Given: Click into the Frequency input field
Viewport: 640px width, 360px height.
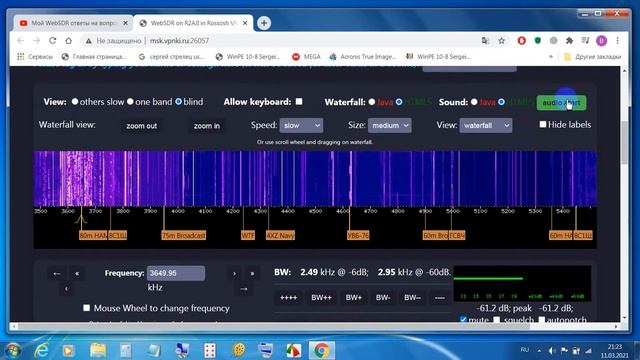Looking at the screenshot, I should click(x=176, y=273).
